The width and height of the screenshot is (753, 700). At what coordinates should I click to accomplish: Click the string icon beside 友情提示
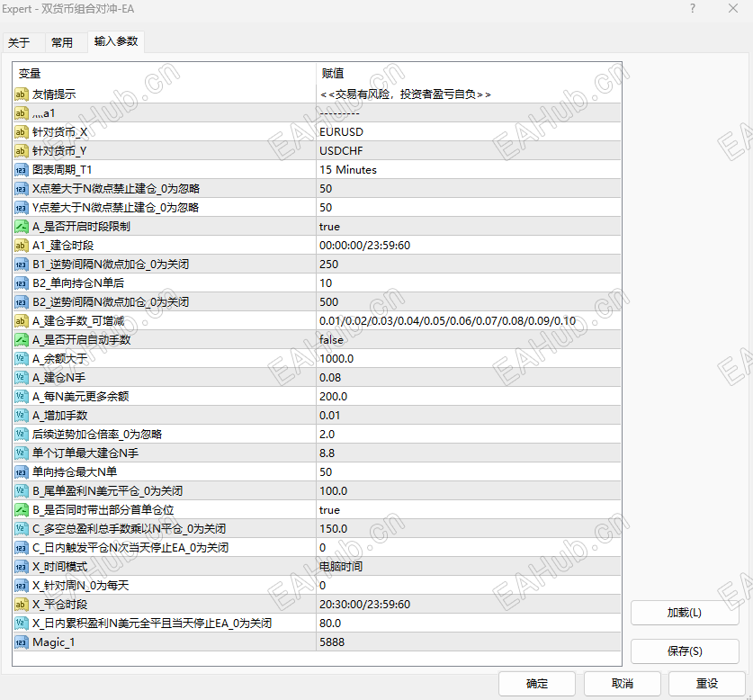point(21,94)
